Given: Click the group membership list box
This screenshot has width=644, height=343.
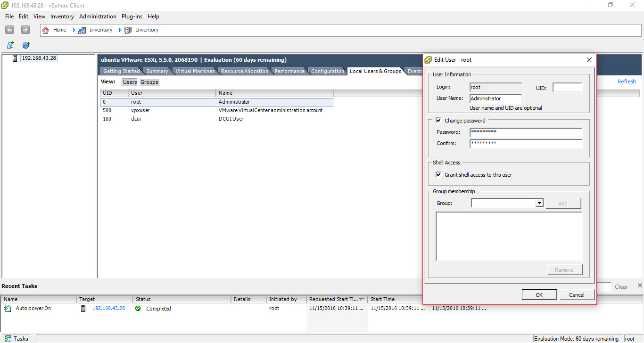Looking at the screenshot, I should click(x=509, y=236).
